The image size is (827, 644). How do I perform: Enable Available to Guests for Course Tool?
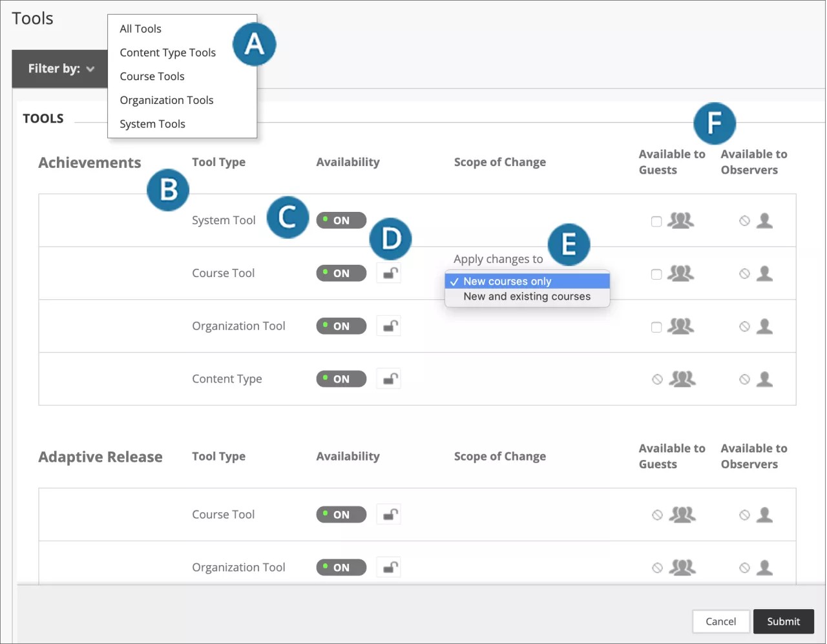coord(656,273)
